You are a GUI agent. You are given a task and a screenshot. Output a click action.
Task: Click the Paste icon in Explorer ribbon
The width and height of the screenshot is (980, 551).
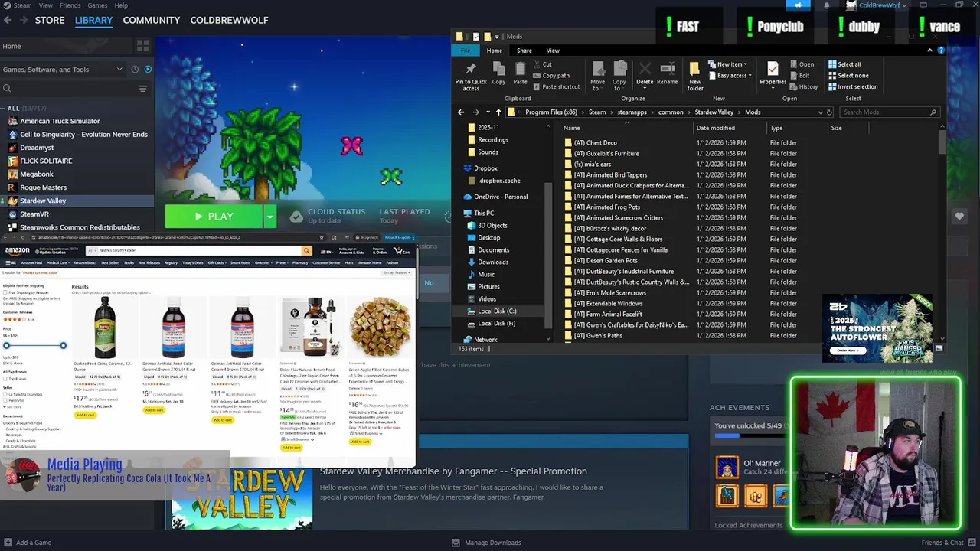(520, 68)
